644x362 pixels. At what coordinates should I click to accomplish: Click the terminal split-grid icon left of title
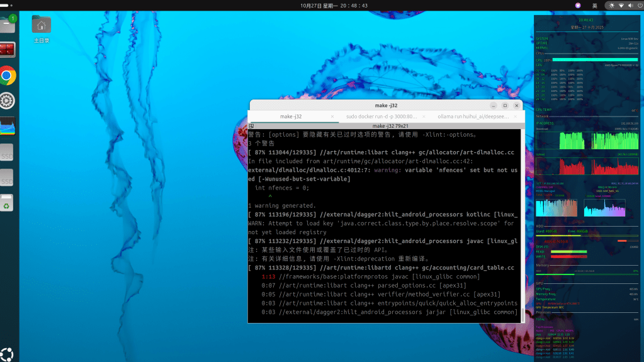252,126
